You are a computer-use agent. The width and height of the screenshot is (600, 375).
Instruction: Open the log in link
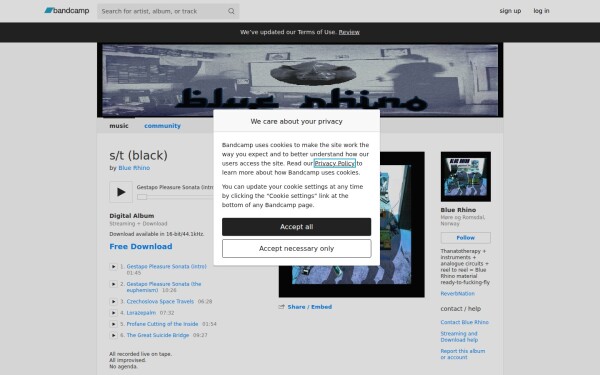541,11
